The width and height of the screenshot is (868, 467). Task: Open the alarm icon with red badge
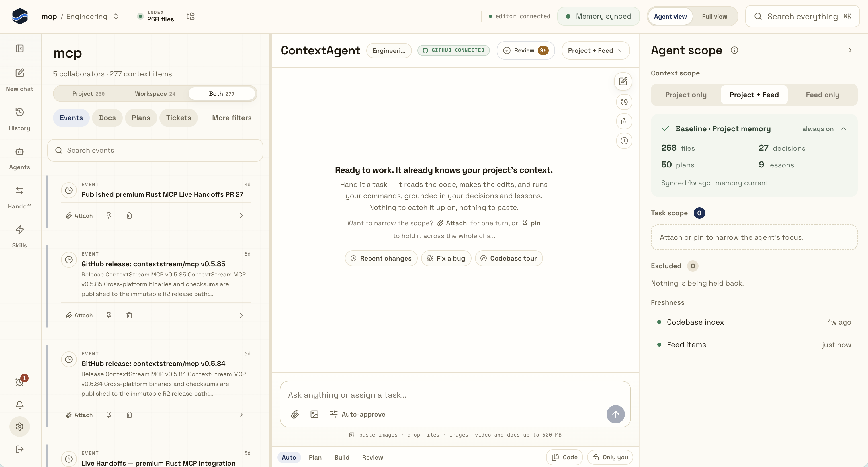tap(20, 382)
